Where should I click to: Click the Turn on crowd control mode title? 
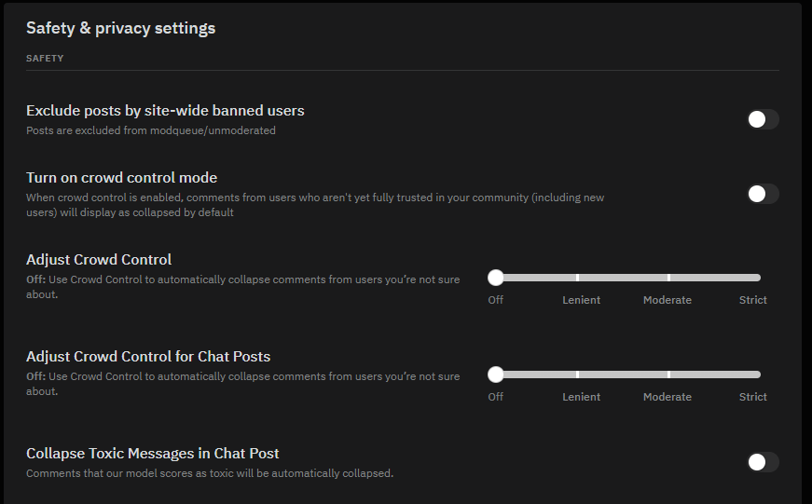[121, 178]
